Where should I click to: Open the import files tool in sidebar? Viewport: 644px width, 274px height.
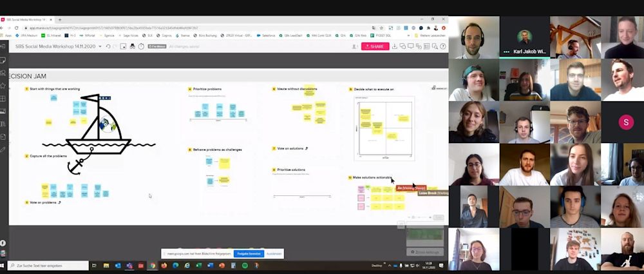[3, 137]
